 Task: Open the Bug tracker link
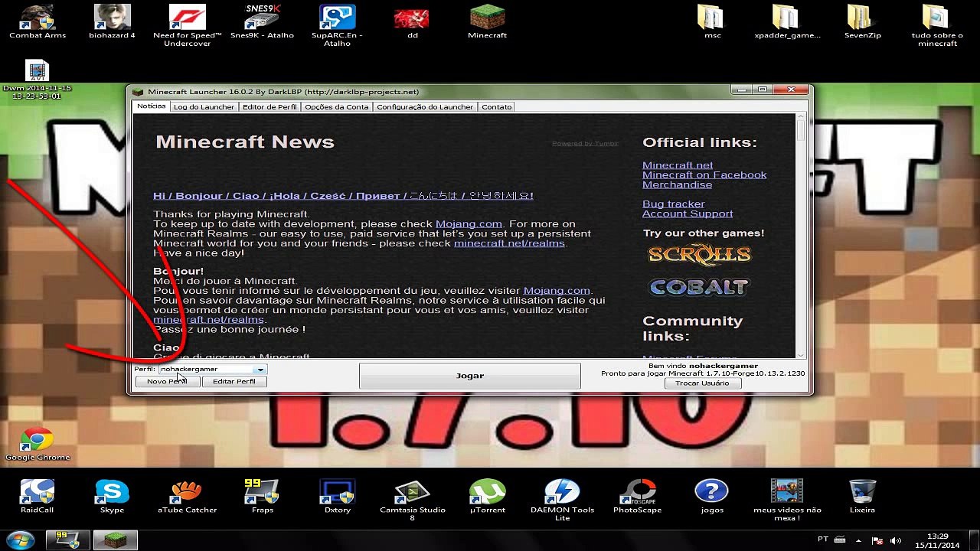(x=673, y=204)
